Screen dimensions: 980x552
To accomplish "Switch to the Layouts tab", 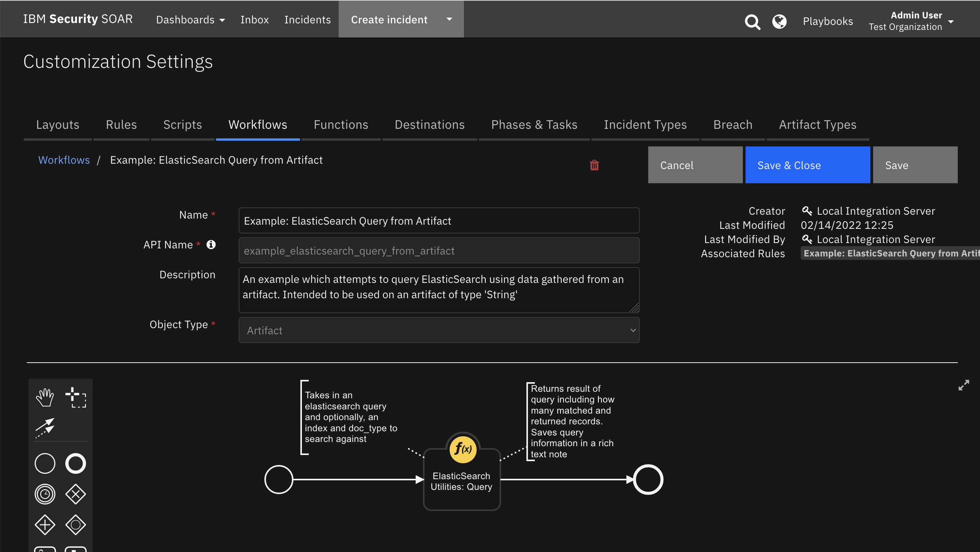I will tap(57, 125).
